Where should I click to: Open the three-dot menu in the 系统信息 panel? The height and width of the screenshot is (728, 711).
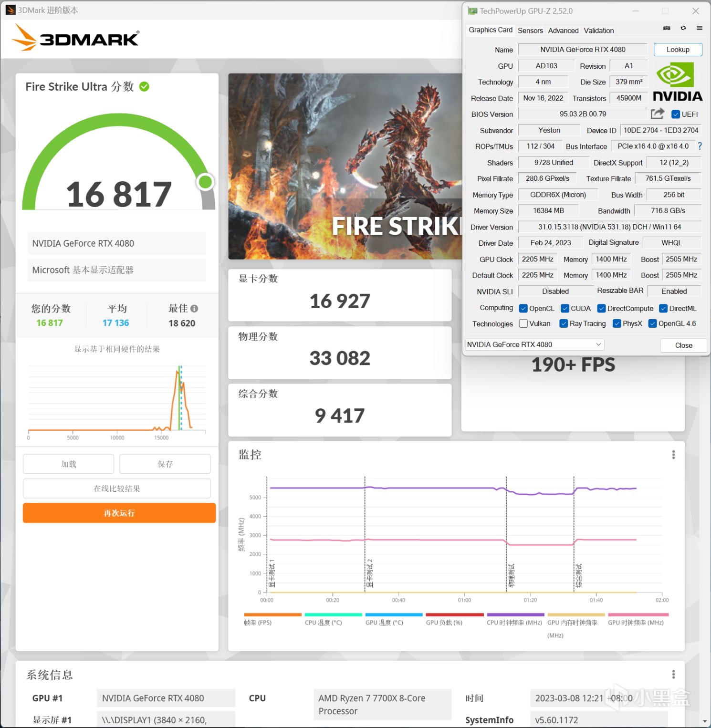pos(673,674)
